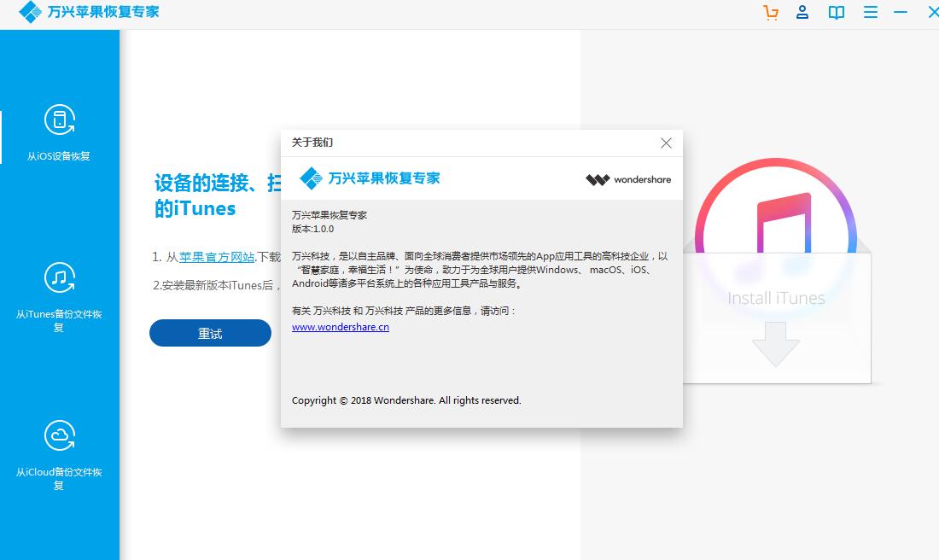Open the www.wondershare.cn link
Viewport: 939px width, 560px height.
[x=340, y=327]
